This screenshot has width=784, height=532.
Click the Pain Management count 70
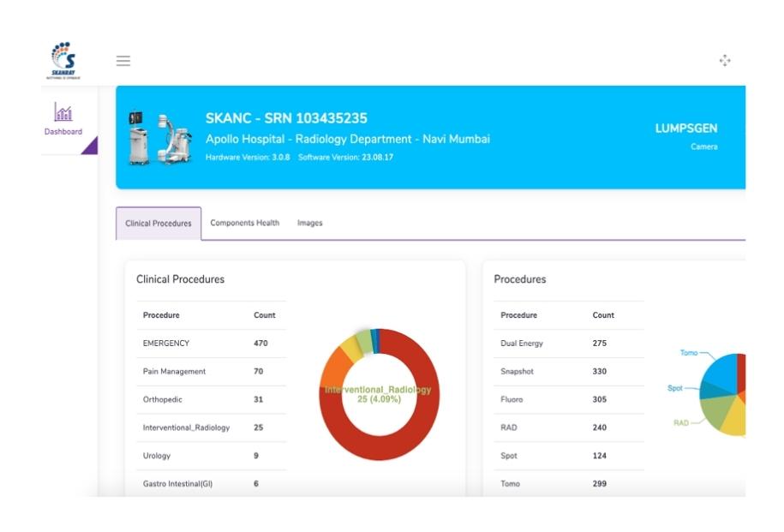coord(258,371)
